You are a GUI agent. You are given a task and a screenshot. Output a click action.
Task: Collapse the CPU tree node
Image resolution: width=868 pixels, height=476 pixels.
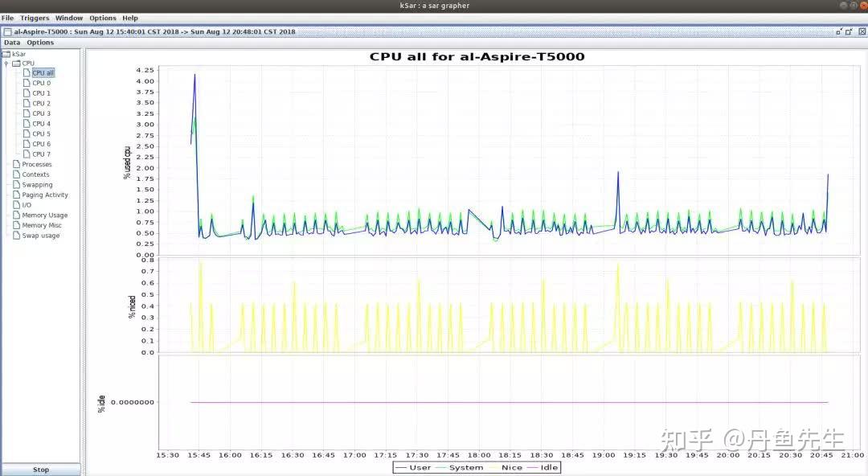click(6, 64)
